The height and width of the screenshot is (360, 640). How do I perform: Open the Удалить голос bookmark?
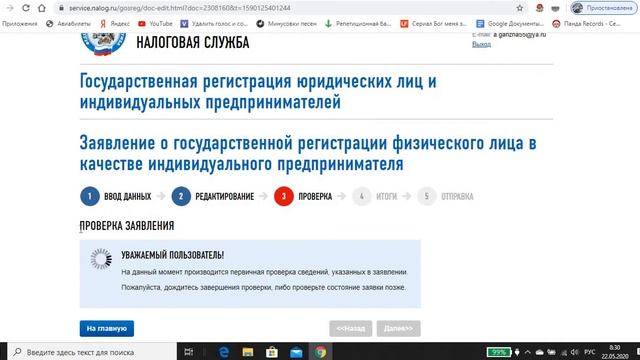214,24
